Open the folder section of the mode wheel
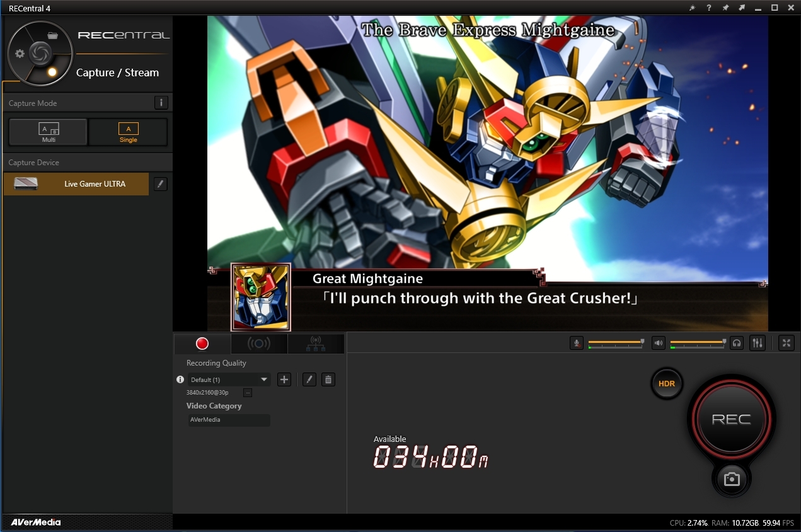The image size is (801, 532). [x=53, y=35]
